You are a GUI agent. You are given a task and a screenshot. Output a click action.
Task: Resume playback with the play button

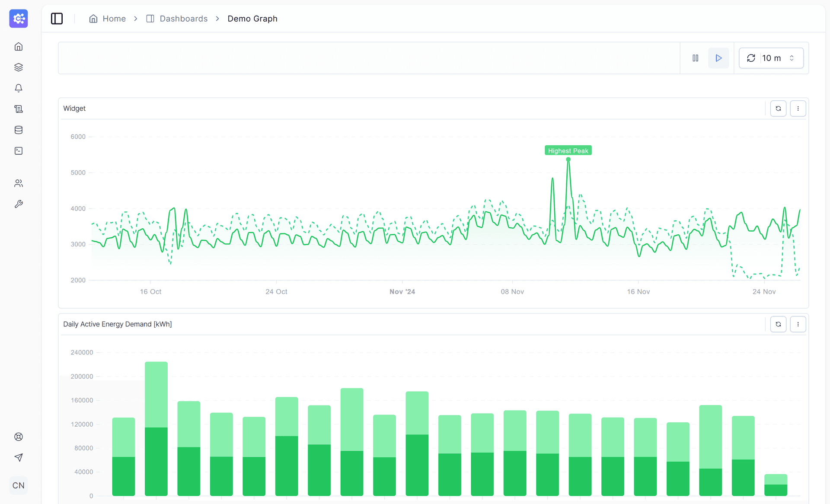(x=718, y=58)
